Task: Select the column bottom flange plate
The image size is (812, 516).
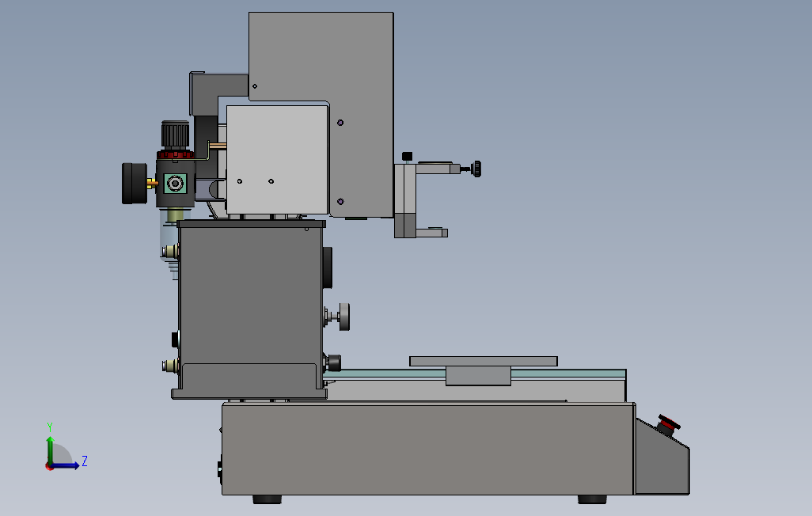Action: click(249, 394)
